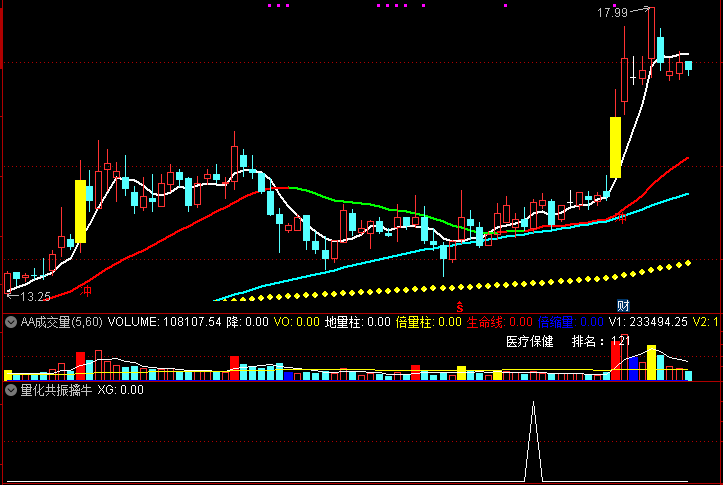This screenshot has height=485, width=723.
Task: Click the white XG signal spike
Action: click(x=533, y=441)
